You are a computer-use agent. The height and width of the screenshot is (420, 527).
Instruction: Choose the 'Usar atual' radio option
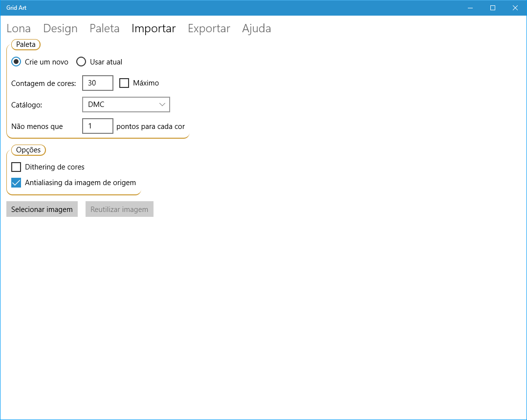[x=81, y=62]
